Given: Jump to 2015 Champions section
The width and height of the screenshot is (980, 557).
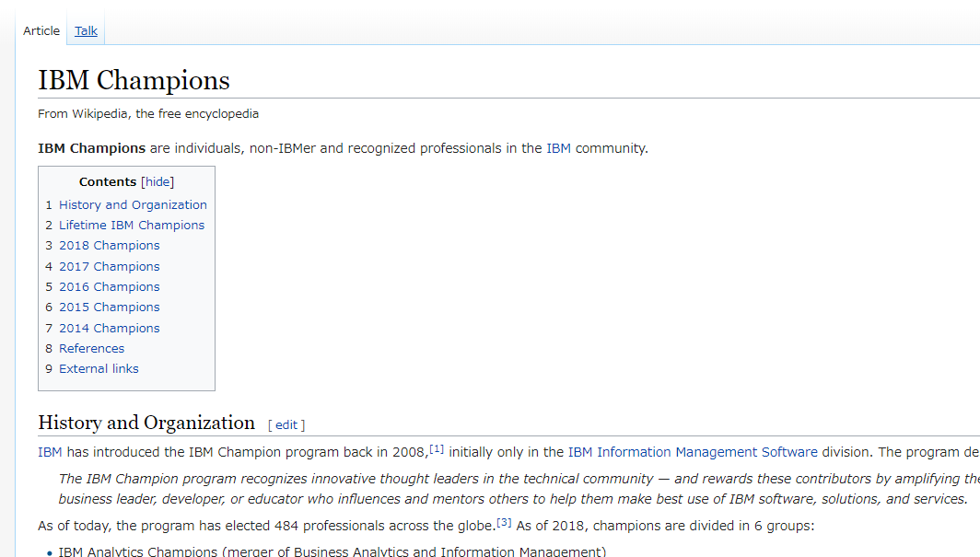Looking at the screenshot, I should 109,308.
